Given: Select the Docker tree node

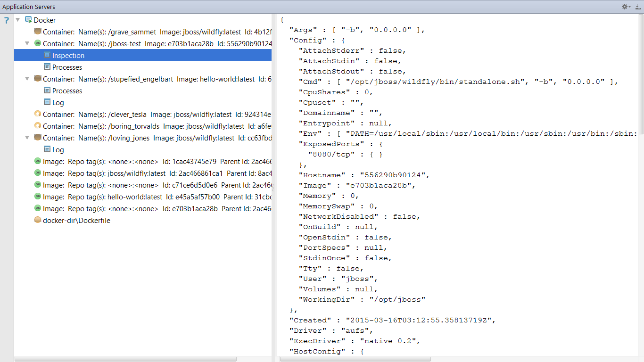Looking at the screenshot, I should (45, 20).
